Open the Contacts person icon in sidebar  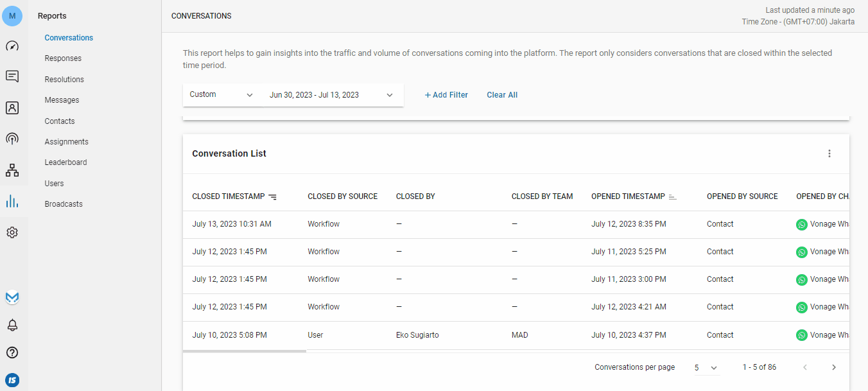pyautogui.click(x=12, y=108)
